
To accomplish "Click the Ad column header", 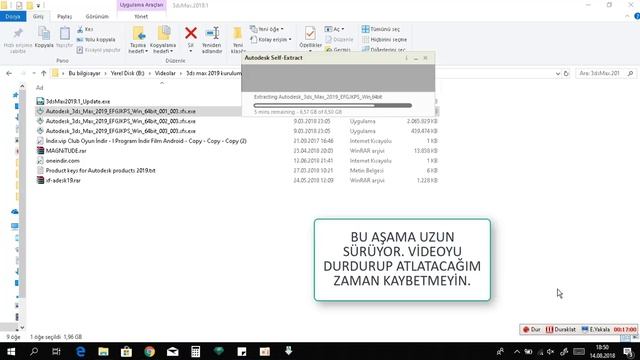I will coord(40,88).
